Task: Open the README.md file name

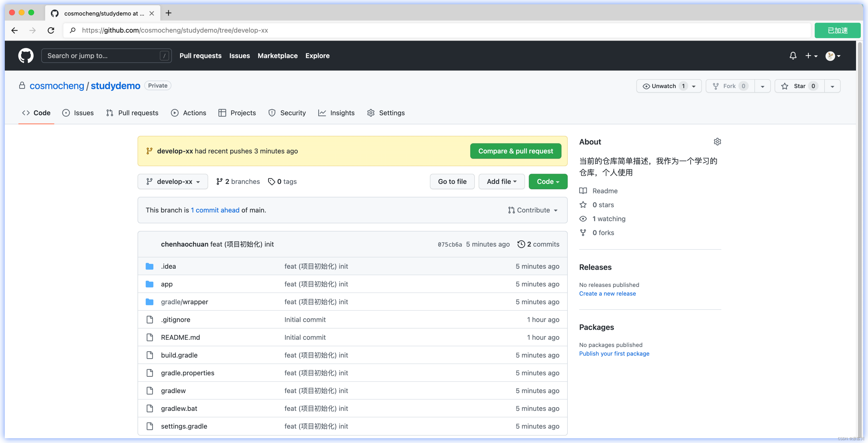Action: pyautogui.click(x=180, y=337)
